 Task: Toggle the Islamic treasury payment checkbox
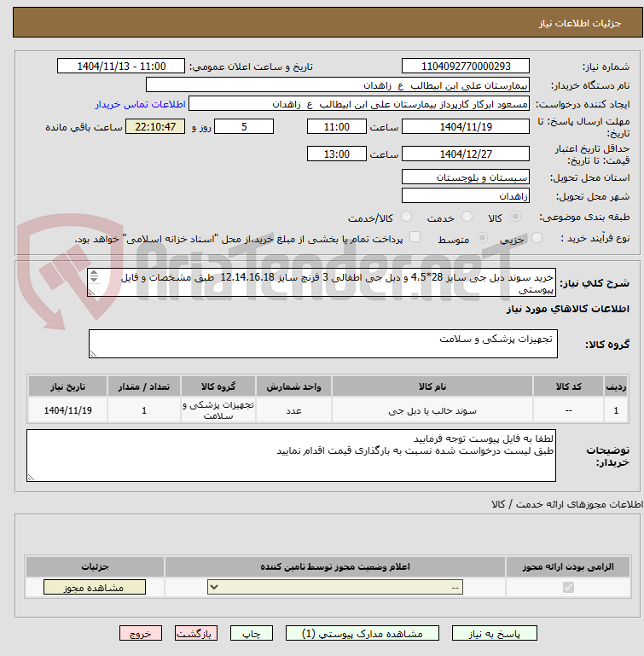[x=415, y=237]
